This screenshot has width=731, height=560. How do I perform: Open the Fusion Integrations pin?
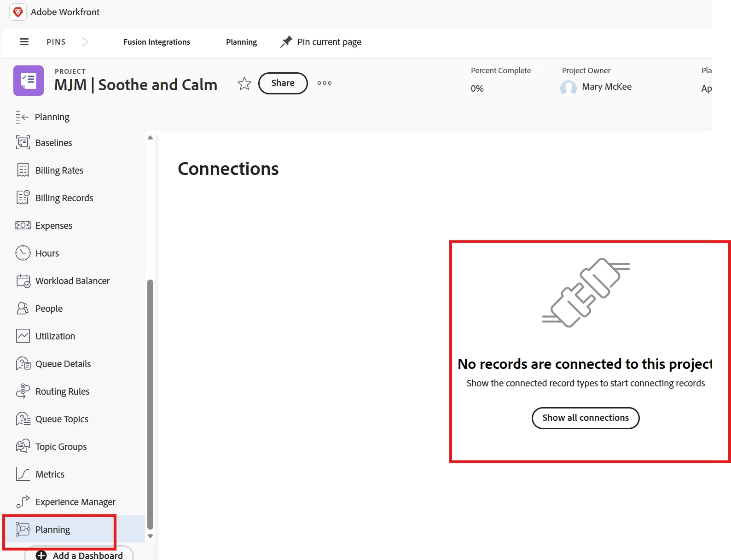pyautogui.click(x=157, y=42)
